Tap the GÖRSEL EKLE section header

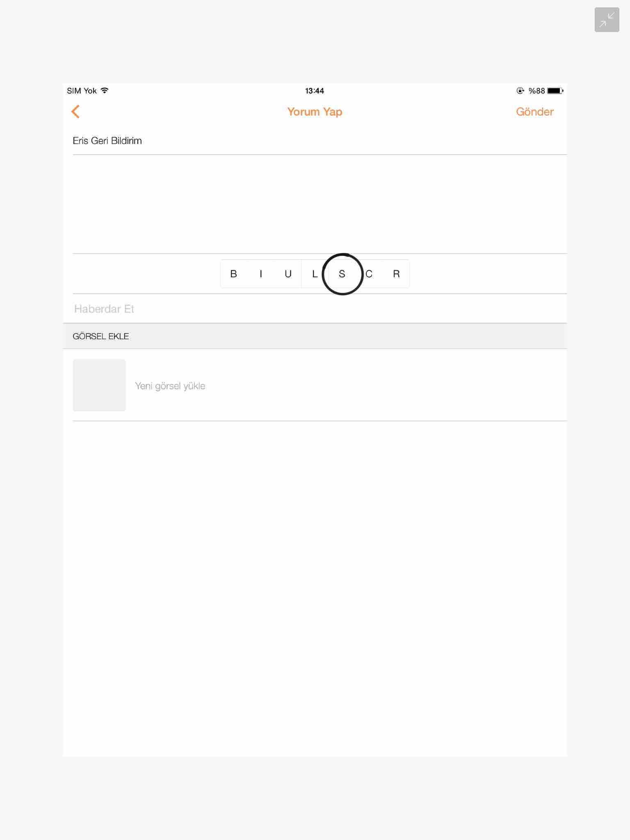pyautogui.click(x=101, y=336)
